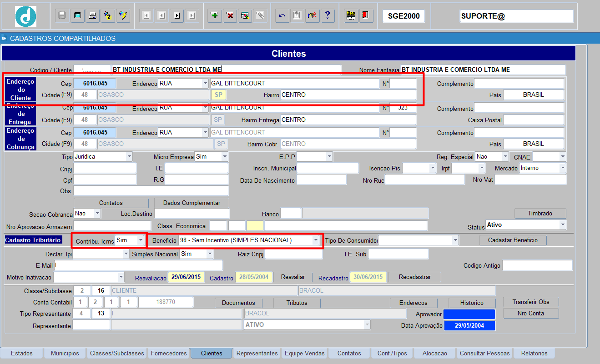
Task: Open the Menu toolbar icon
Action: (351, 15)
